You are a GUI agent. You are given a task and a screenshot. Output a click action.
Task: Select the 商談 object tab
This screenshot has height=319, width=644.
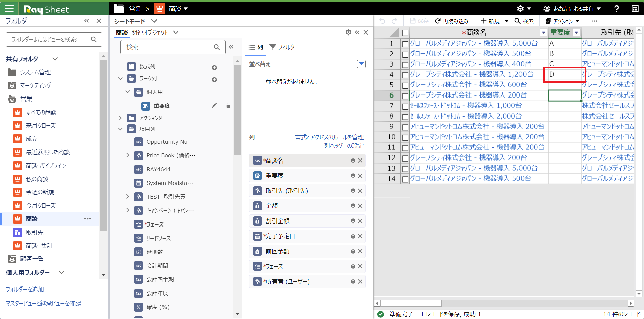click(x=122, y=33)
